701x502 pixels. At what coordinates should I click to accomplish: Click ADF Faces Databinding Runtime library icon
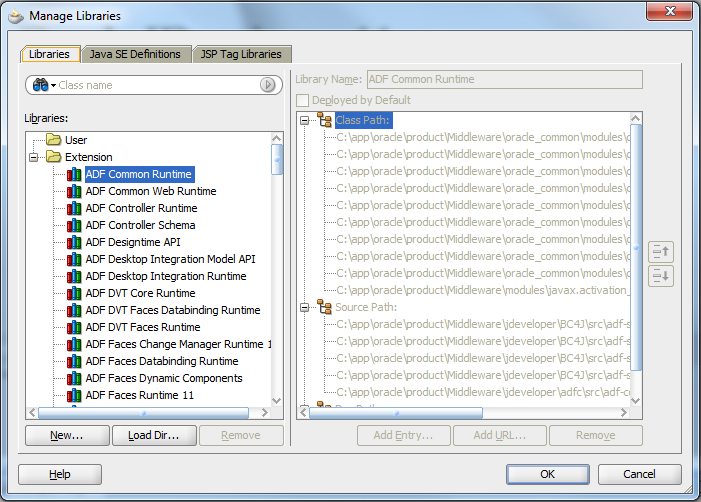[74, 361]
